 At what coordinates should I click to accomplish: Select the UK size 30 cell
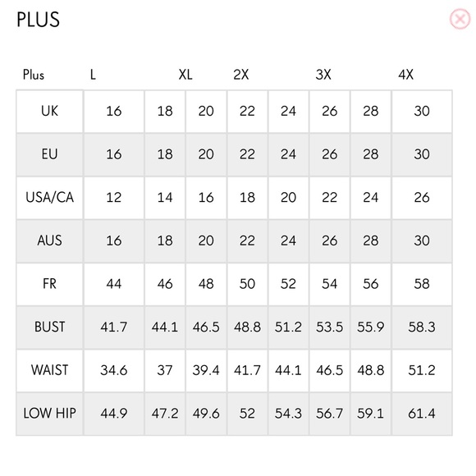coord(422,111)
